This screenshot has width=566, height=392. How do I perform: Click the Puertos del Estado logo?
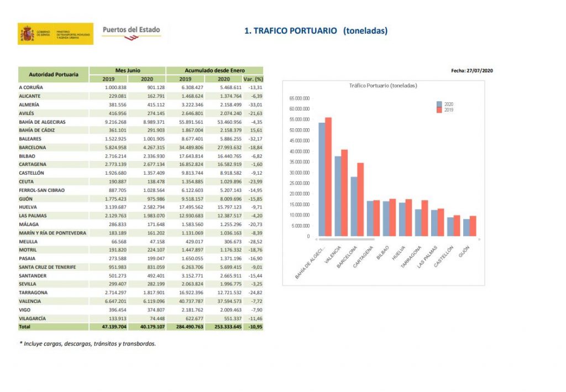tap(131, 32)
